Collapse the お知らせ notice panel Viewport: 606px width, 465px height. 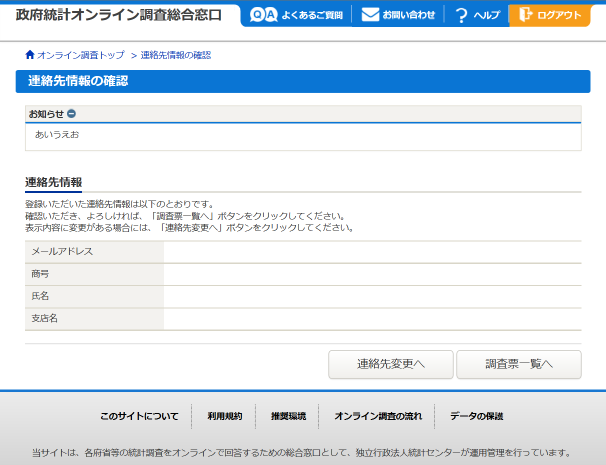71,114
